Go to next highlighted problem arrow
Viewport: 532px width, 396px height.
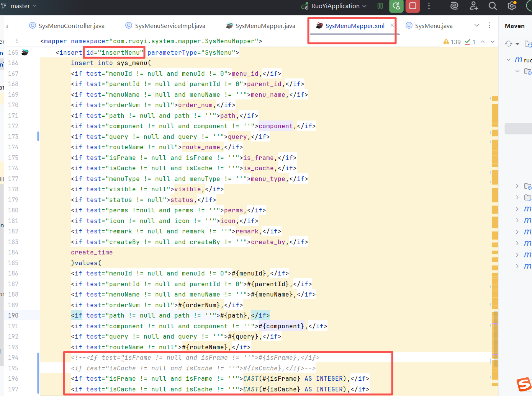pos(493,42)
